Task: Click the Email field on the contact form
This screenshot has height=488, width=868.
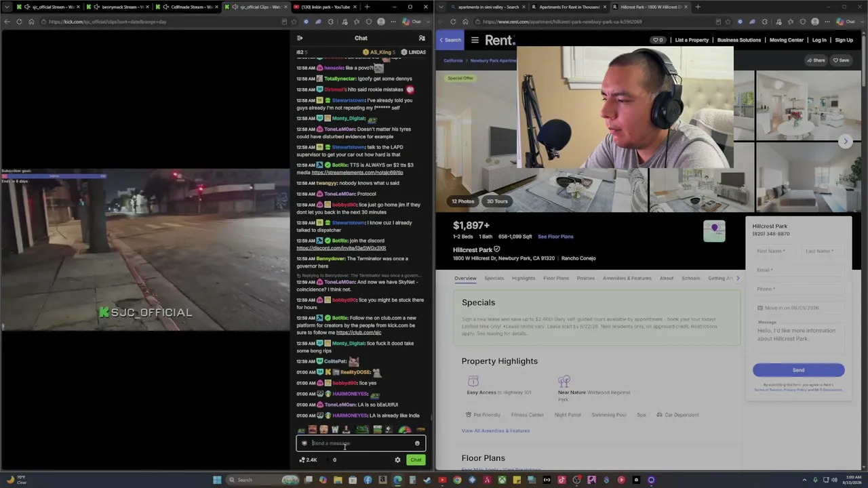Action: tap(798, 270)
